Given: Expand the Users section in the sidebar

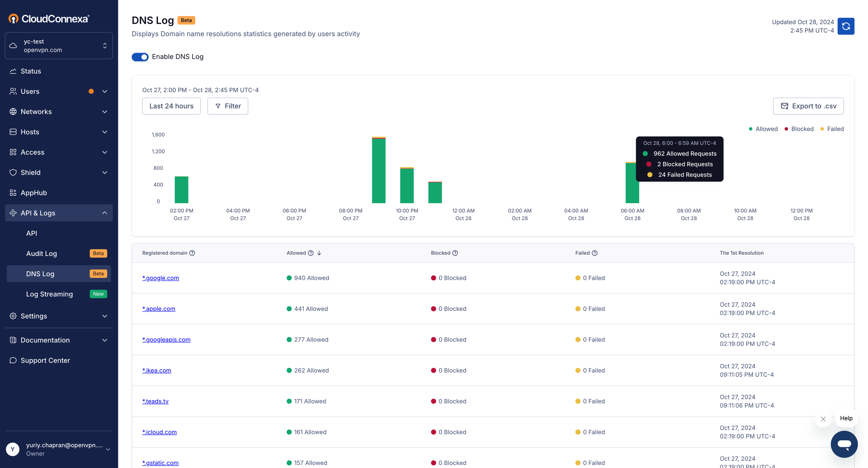Looking at the screenshot, I should (104, 91).
